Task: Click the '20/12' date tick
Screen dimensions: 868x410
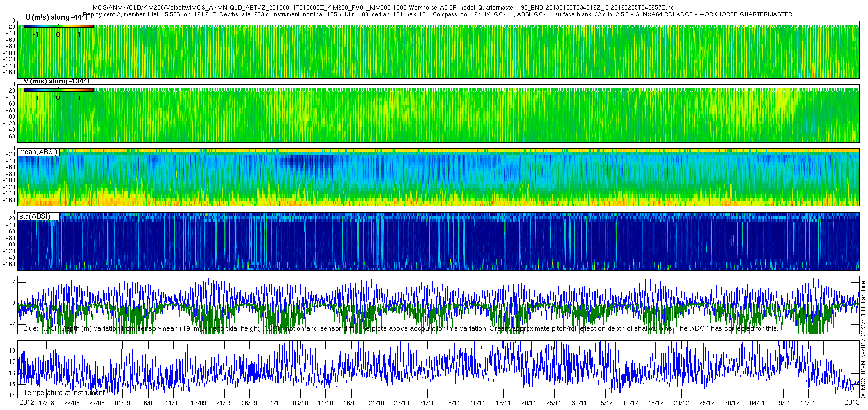Action: click(x=681, y=403)
